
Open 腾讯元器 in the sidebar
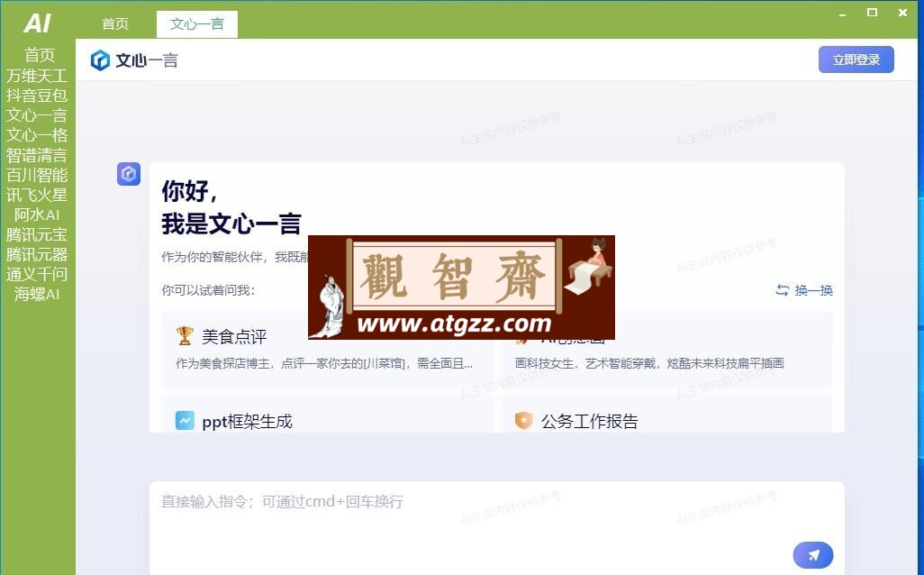coord(37,255)
